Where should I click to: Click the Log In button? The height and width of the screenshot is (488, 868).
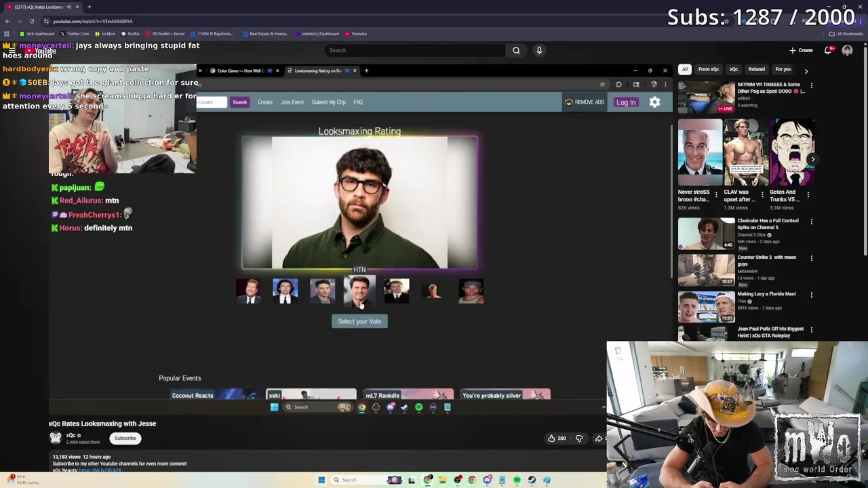point(626,102)
